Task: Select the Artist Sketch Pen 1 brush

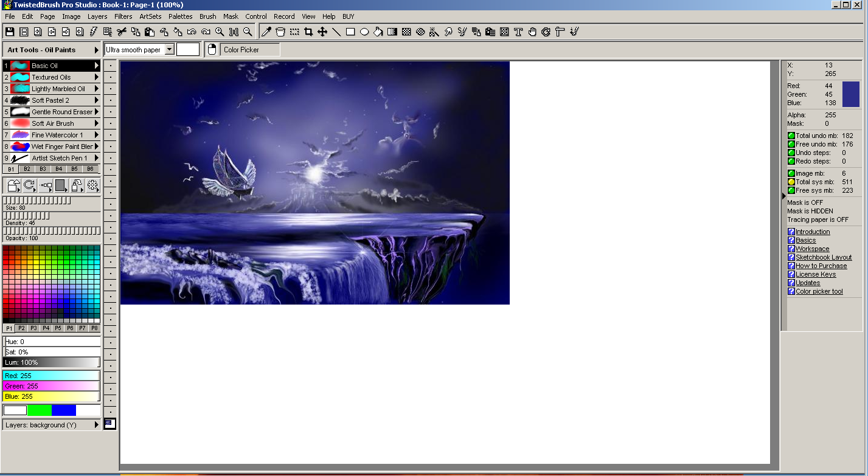Action: click(51, 158)
